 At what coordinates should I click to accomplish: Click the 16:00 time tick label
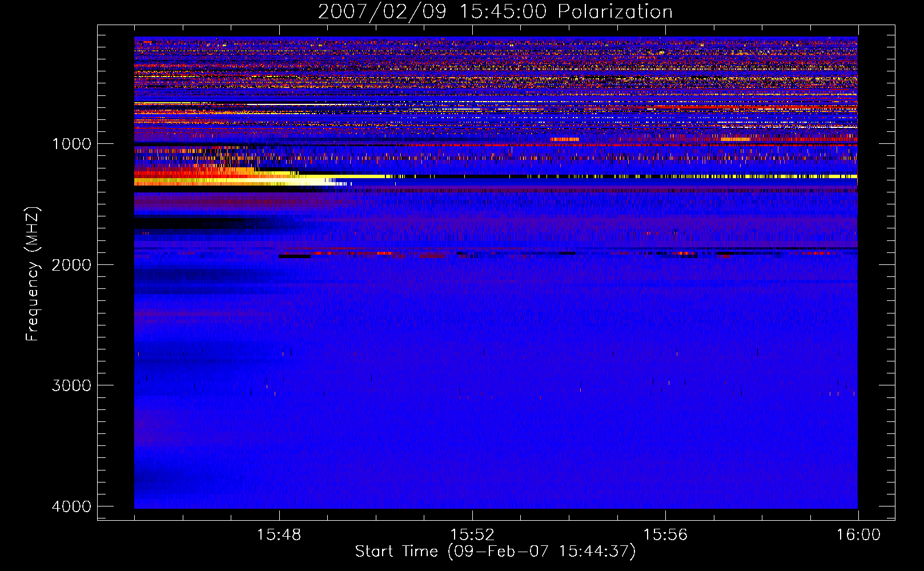pos(858,535)
